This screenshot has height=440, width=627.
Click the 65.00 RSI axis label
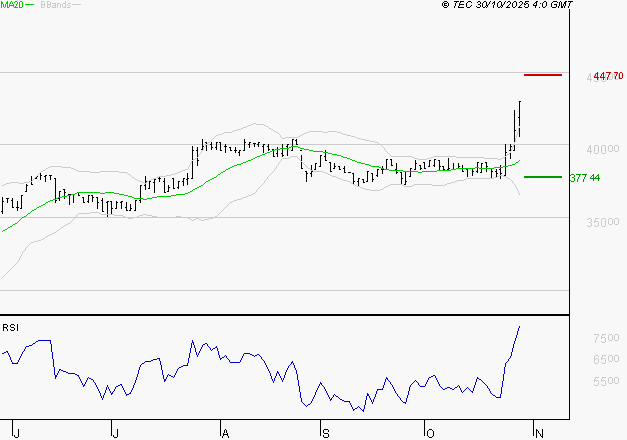click(606, 360)
